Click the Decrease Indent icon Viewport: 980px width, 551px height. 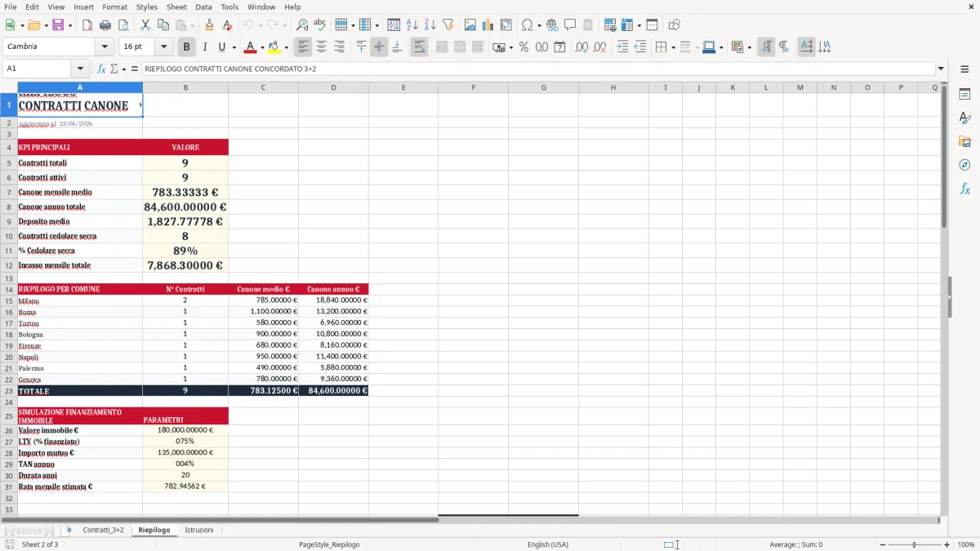point(640,47)
